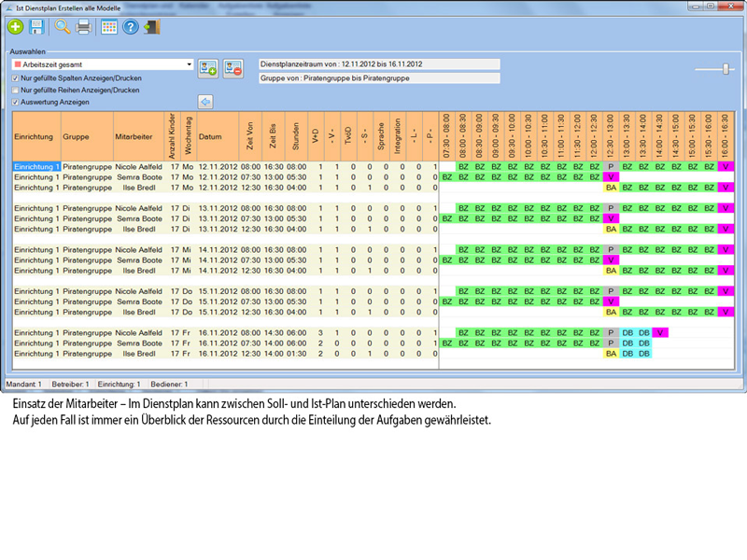The height and width of the screenshot is (560, 747).
Task: Expand the 'Arbeitszeit gesamt' dropdown
Action: [x=190, y=65]
